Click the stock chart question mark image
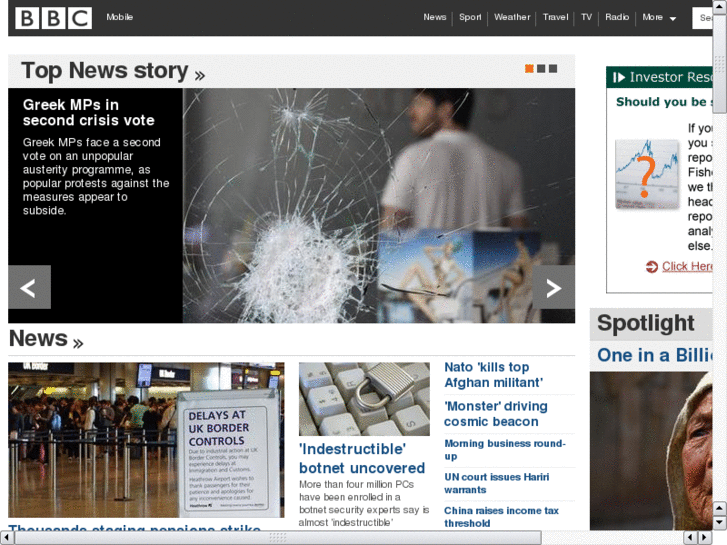Screen dimensions: 727x545 [647, 174]
